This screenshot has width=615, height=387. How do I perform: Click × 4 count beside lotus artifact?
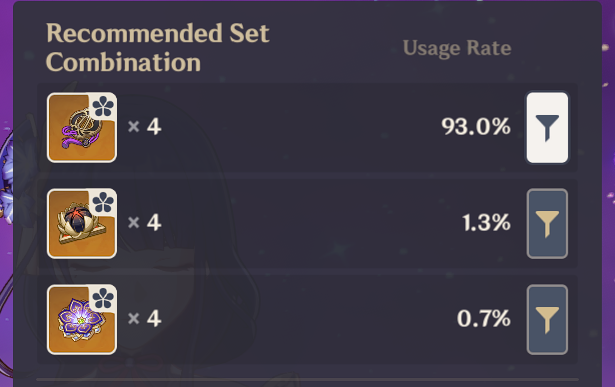point(144,223)
